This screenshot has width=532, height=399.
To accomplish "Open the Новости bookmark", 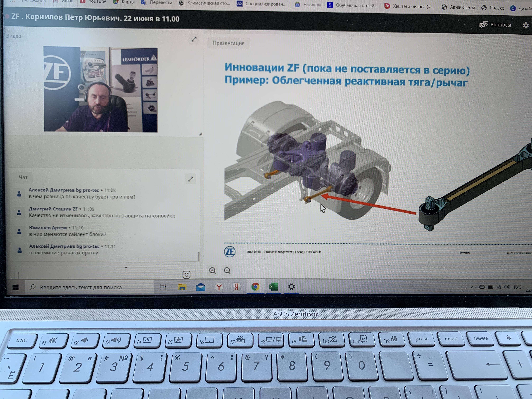I will coord(308,5).
